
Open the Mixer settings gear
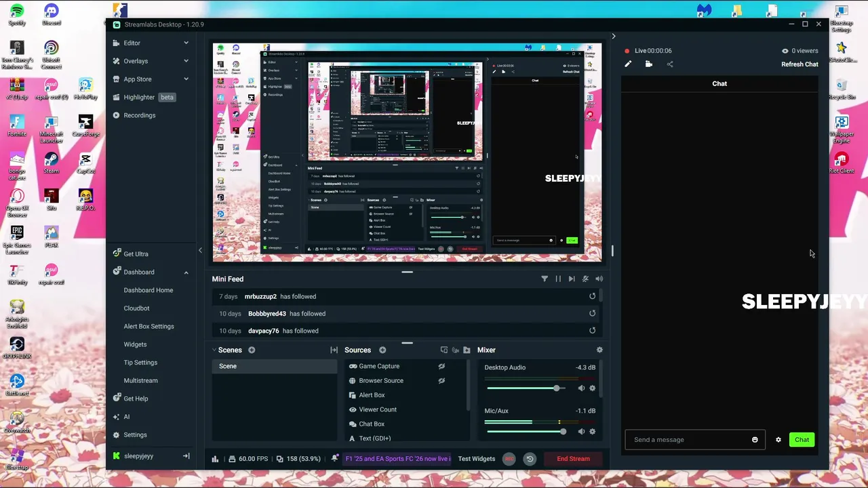click(x=599, y=350)
